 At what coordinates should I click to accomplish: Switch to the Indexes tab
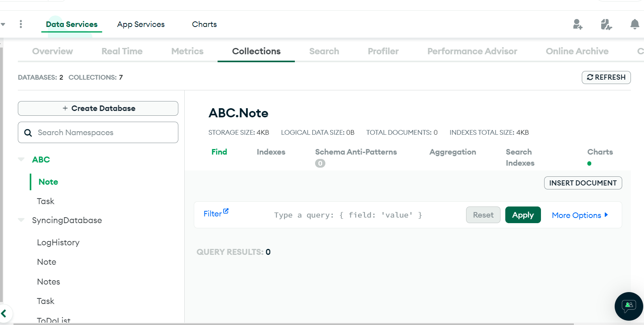(271, 152)
